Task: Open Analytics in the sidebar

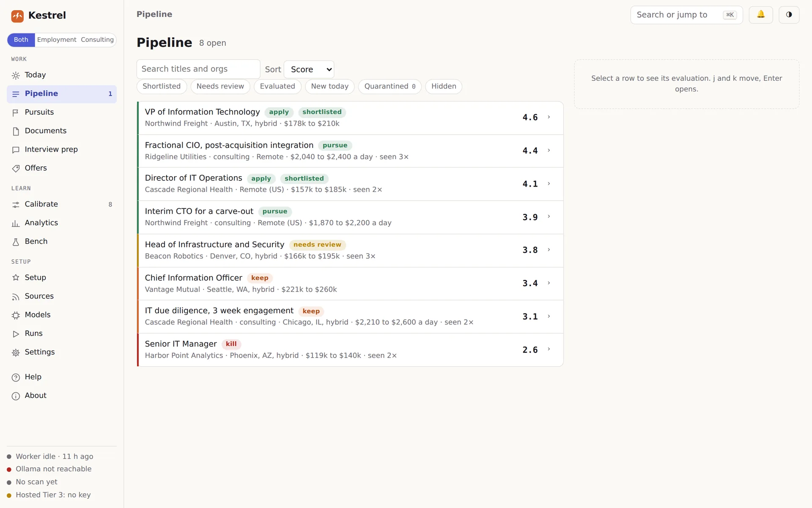Action: [62, 223]
